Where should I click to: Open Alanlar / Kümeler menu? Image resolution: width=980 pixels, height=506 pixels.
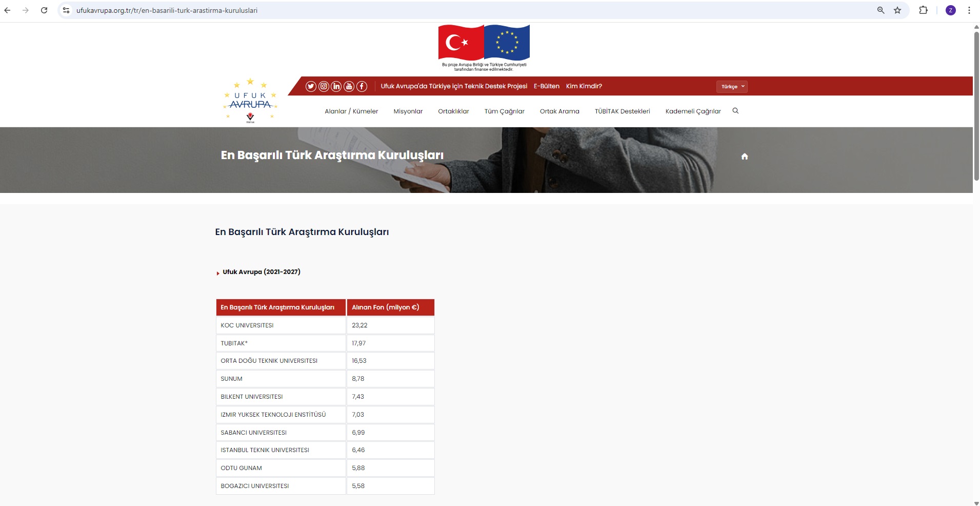pos(351,111)
